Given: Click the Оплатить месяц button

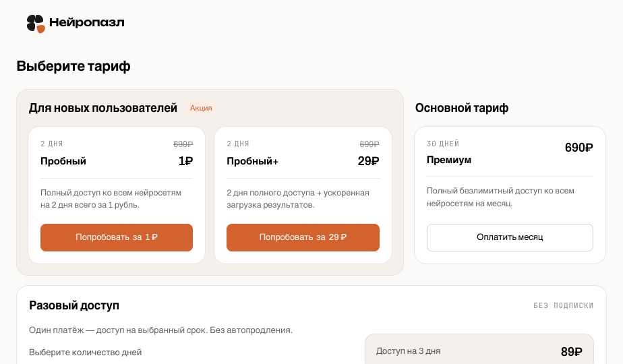Looking at the screenshot, I should coord(510,237).
